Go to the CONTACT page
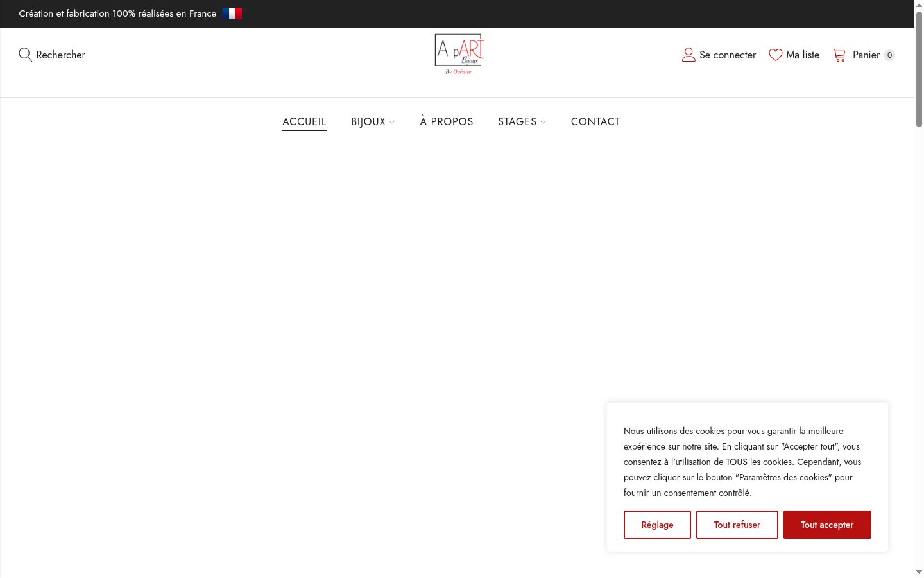The width and height of the screenshot is (924, 578). tap(595, 121)
